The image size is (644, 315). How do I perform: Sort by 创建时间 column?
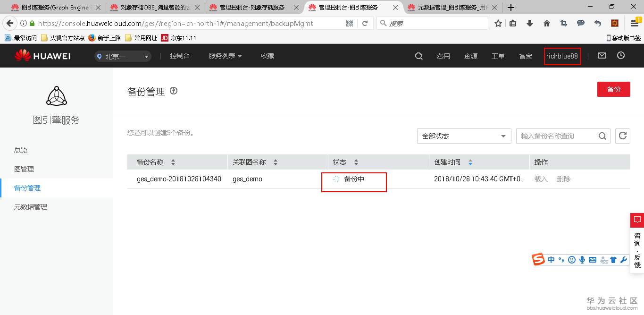pos(470,162)
